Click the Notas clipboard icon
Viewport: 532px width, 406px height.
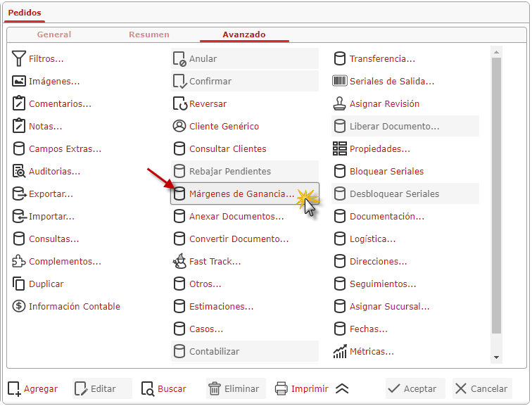coord(19,126)
